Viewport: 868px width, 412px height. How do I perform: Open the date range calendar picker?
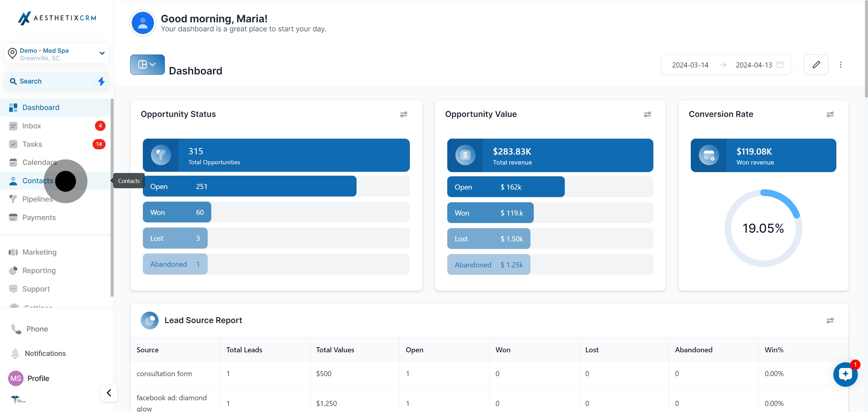(780, 65)
